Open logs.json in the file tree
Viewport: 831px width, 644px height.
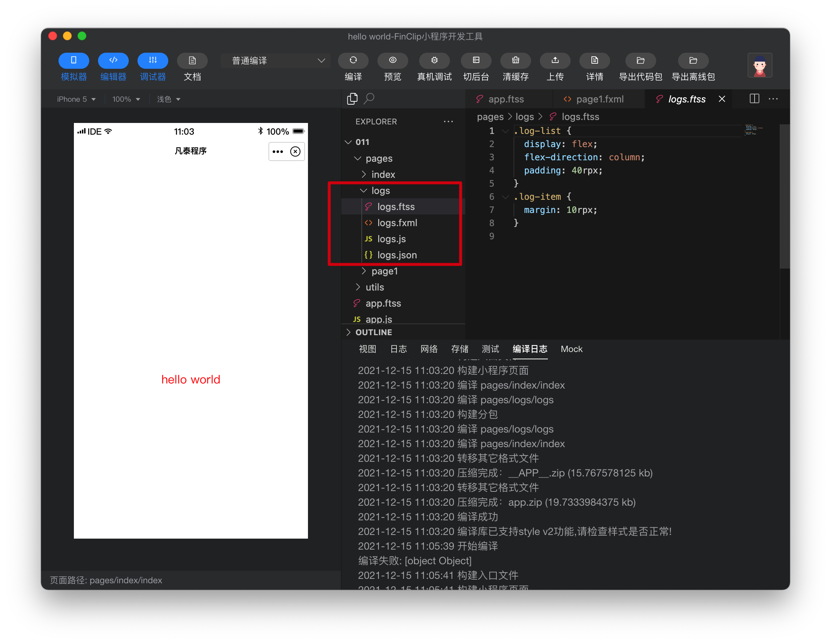point(403,255)
